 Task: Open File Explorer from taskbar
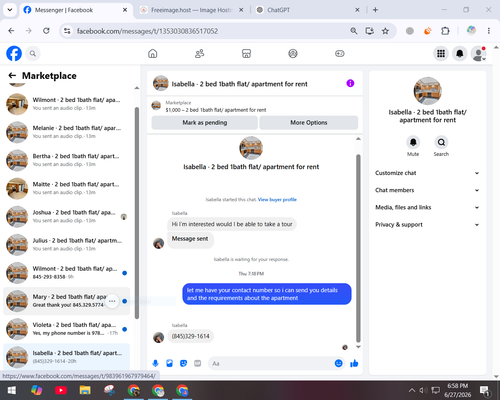(x=85, y=390)
